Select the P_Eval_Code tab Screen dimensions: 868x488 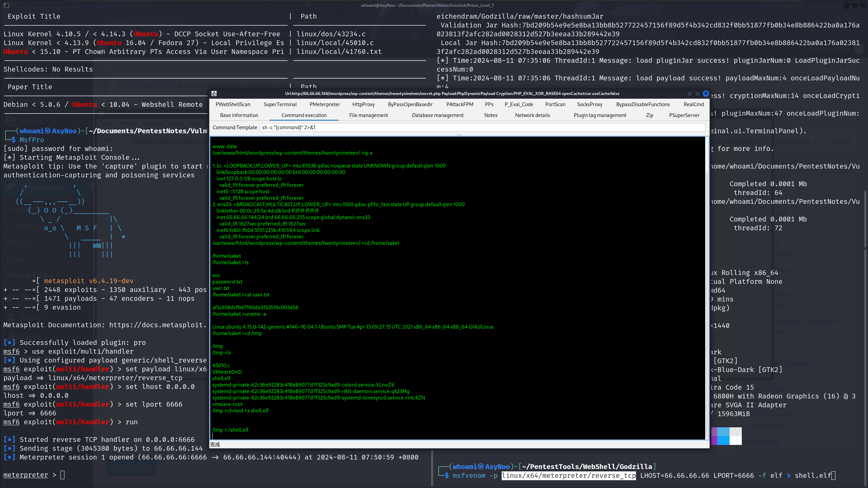coord(519,104)
